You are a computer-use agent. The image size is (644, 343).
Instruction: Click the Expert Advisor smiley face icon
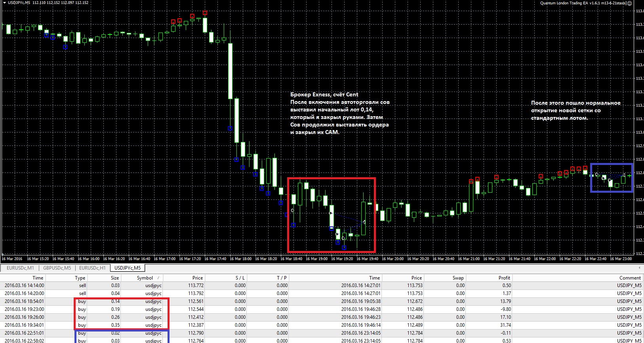pos(629,3)
